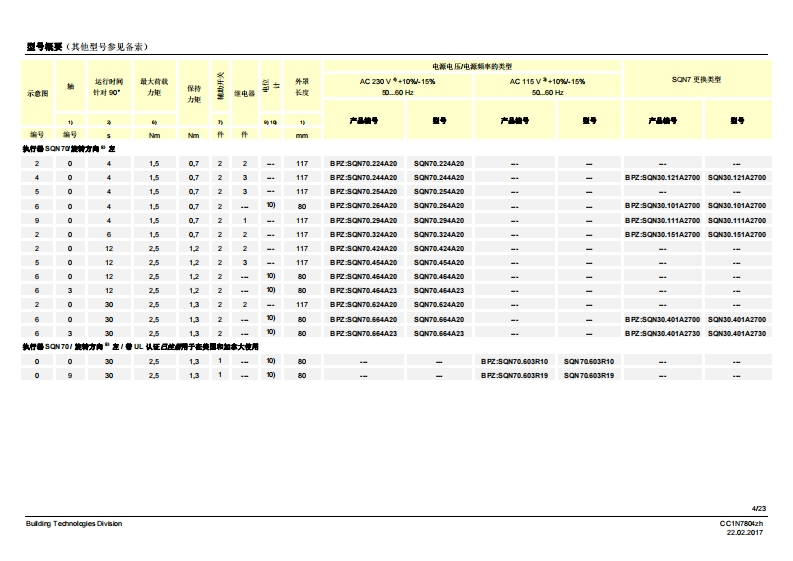Click the 电源电压/电源频率的类型 header

472,65
